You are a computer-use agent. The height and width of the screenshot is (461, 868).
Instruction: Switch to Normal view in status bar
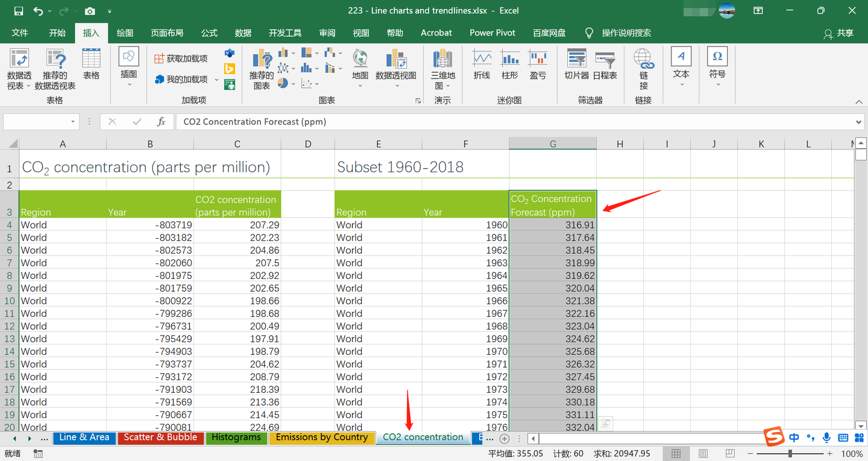[x=676, y=453]
